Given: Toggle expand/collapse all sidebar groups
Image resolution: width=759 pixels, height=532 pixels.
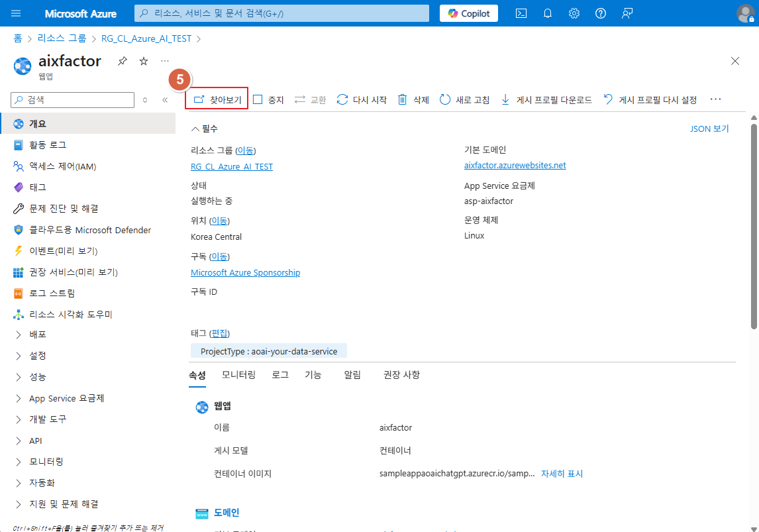Looking at the screenshot, I should pos(145,100).
